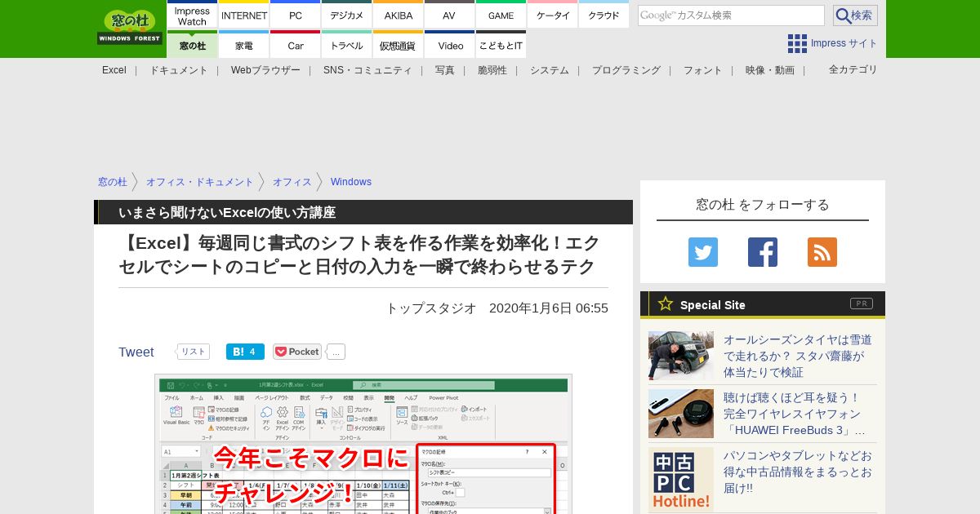Open the Video tab

[x=449, y=45]
